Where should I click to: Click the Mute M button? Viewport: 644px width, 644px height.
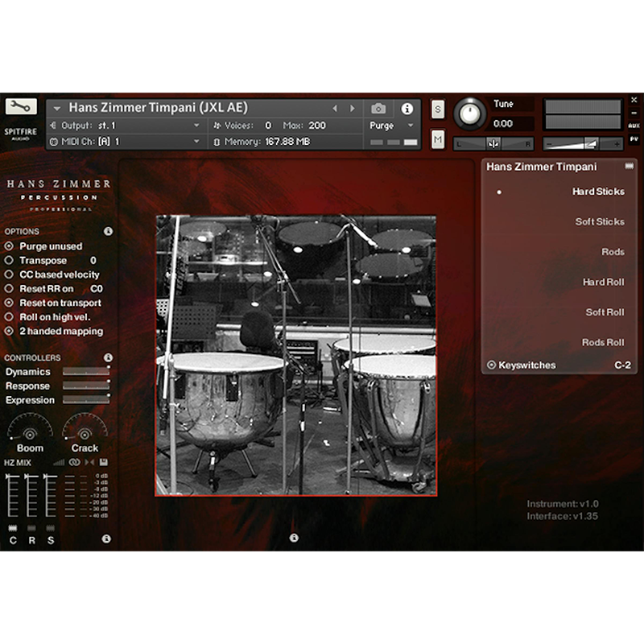click(x=438, y=139)
